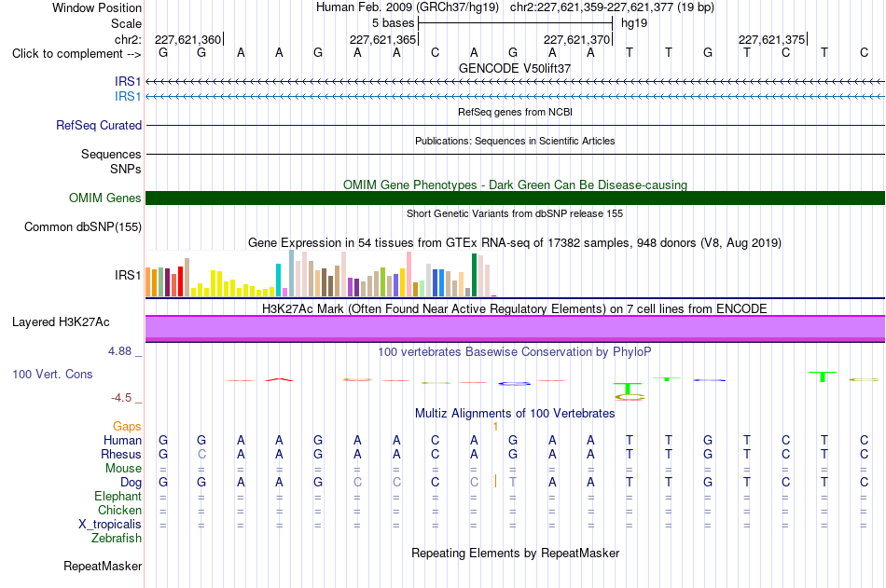
Task: Click the red bar in GTEx expression chart
Action: pos(180,280)
